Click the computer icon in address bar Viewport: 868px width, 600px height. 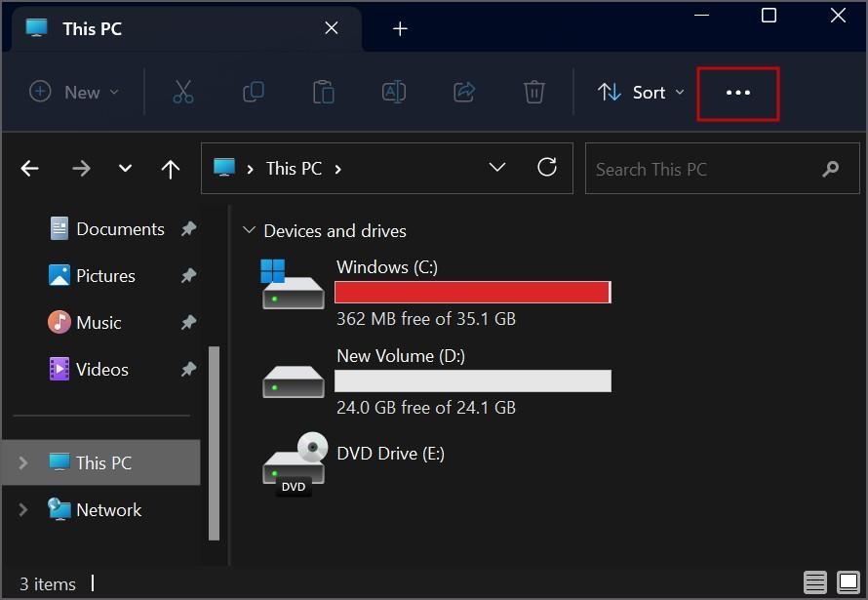(224, 168)
